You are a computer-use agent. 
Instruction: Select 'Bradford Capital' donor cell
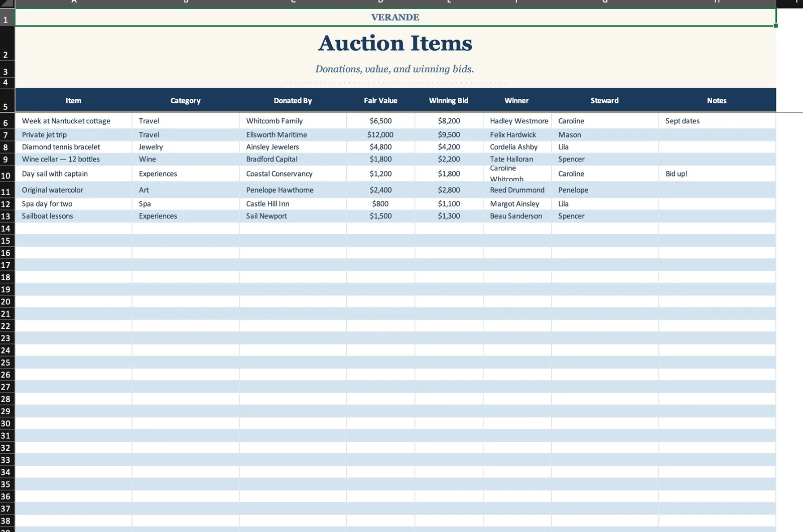pyautogui.click(x=293, y=159)
